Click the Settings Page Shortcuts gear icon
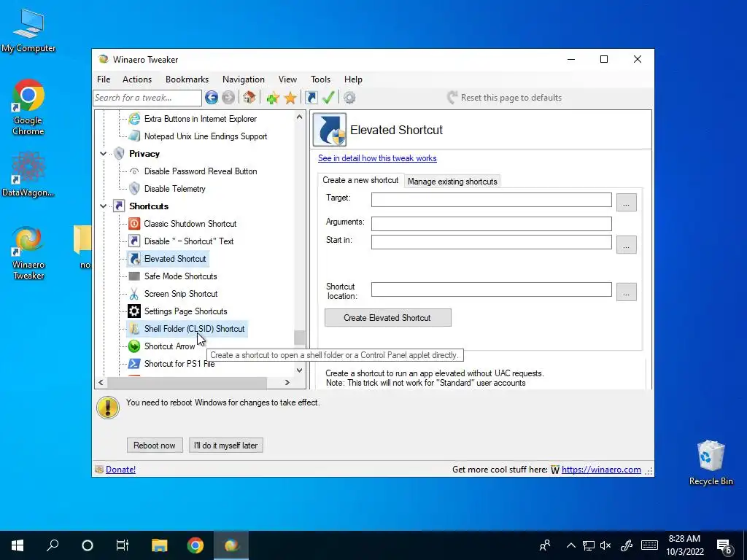The image size is (747, 560). pyautogui.click(x=134, y=311)
